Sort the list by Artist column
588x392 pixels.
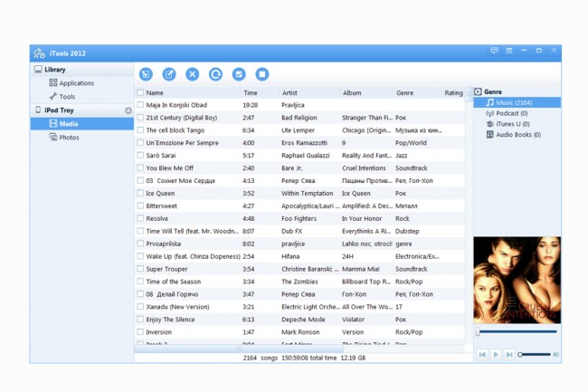(x=289, y=92)
